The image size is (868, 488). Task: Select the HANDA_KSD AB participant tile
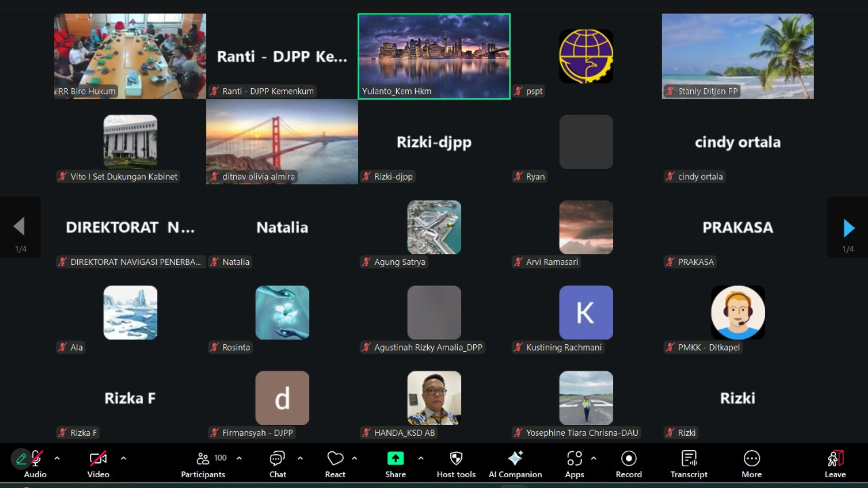pyautogui.click(x=434, y=398)
